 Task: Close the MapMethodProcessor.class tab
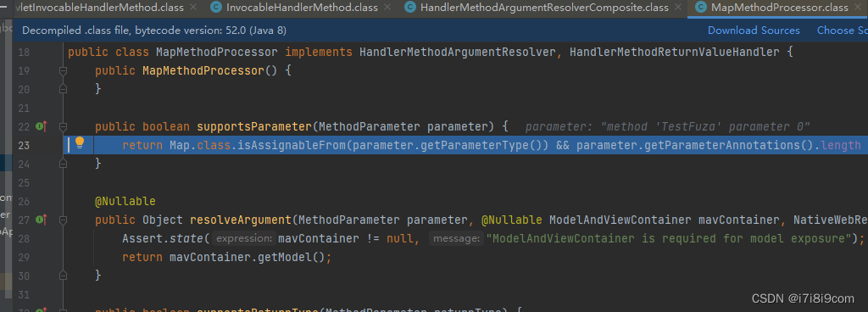[x=857, y=8]
